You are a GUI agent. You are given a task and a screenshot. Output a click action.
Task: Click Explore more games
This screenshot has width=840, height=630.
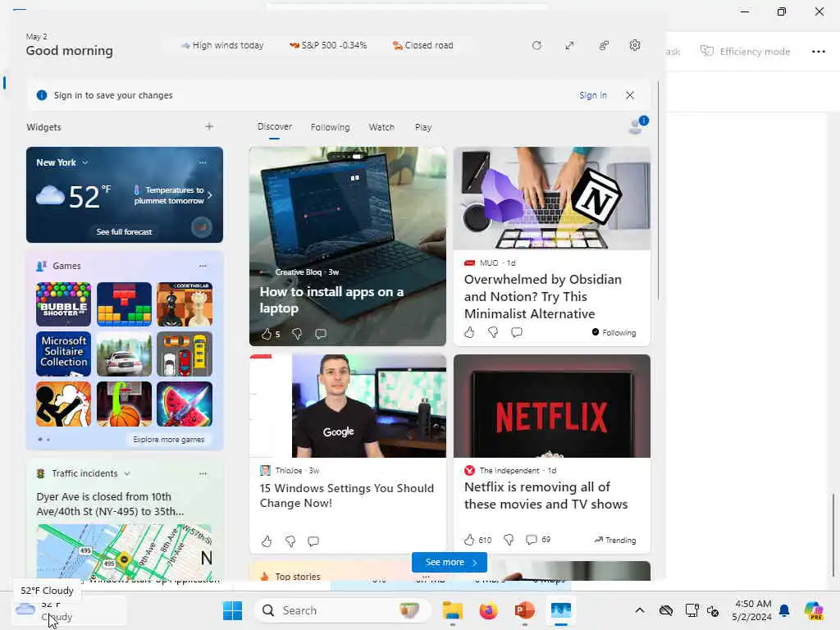[169, 440]
